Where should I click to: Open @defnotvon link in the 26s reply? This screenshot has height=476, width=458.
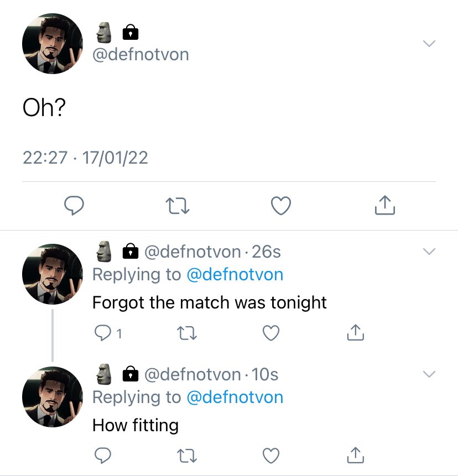pos(235,274)
